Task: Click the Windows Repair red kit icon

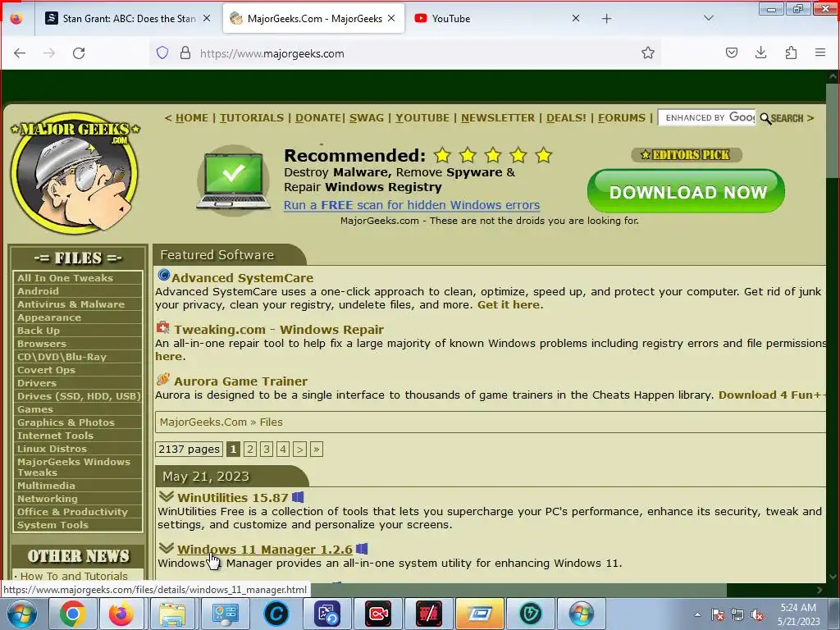Action: (163, 327)
